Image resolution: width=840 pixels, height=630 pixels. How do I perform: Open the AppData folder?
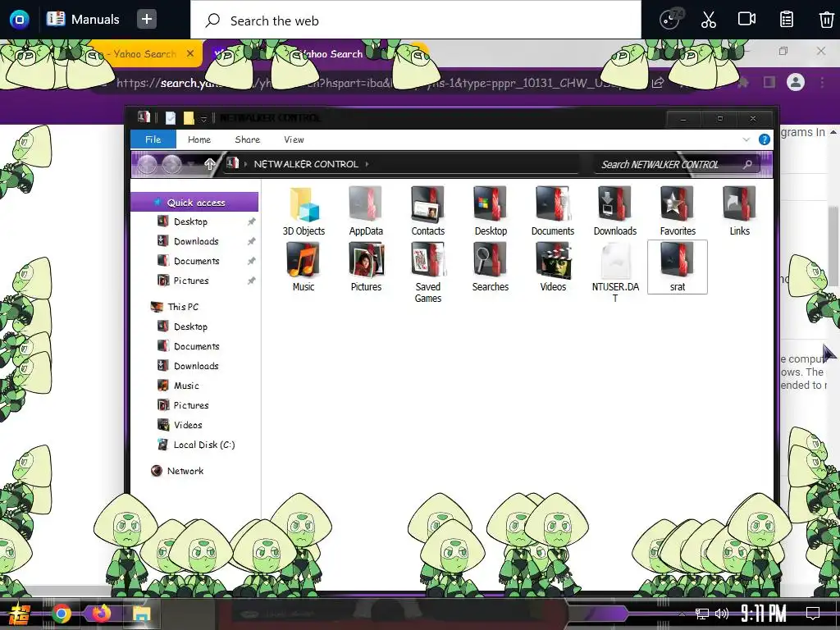pyautogui.click(x=366, y=212)
